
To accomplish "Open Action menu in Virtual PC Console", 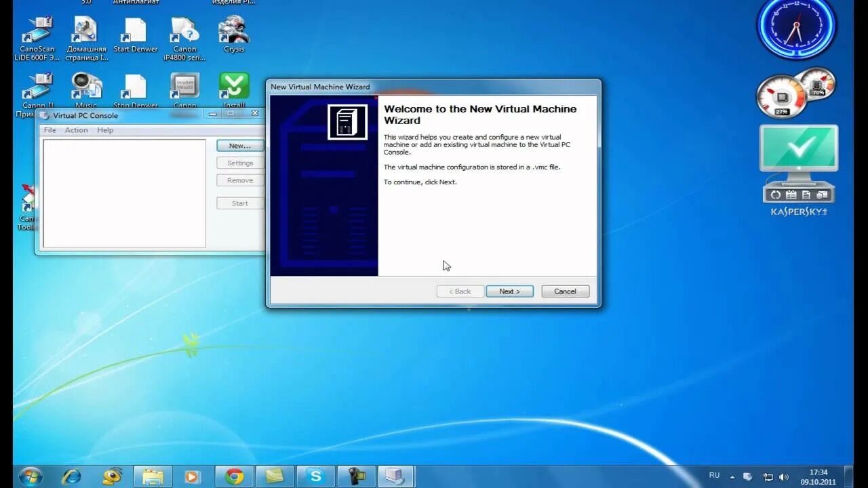I will [77, 130].
